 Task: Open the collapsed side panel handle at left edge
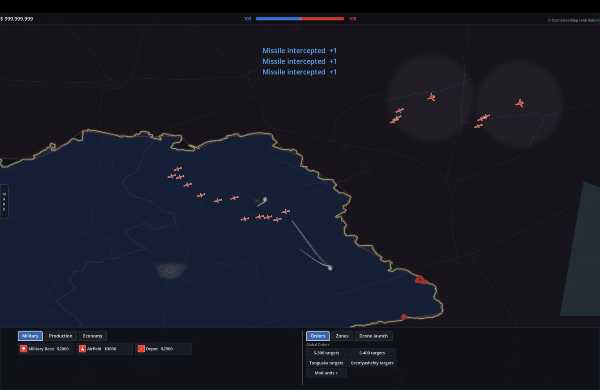(x=4, y=202)
